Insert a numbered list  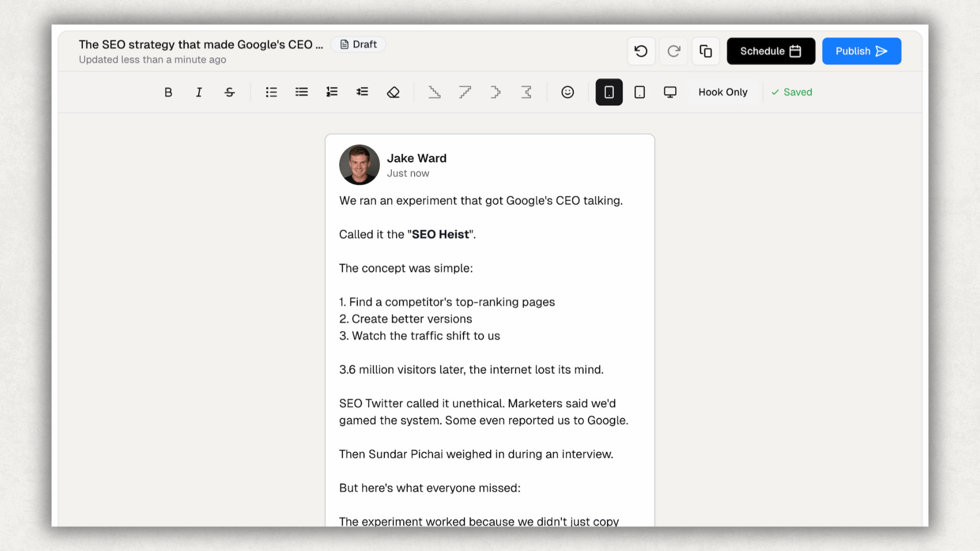pyautogui.click(x=332, y=92)
